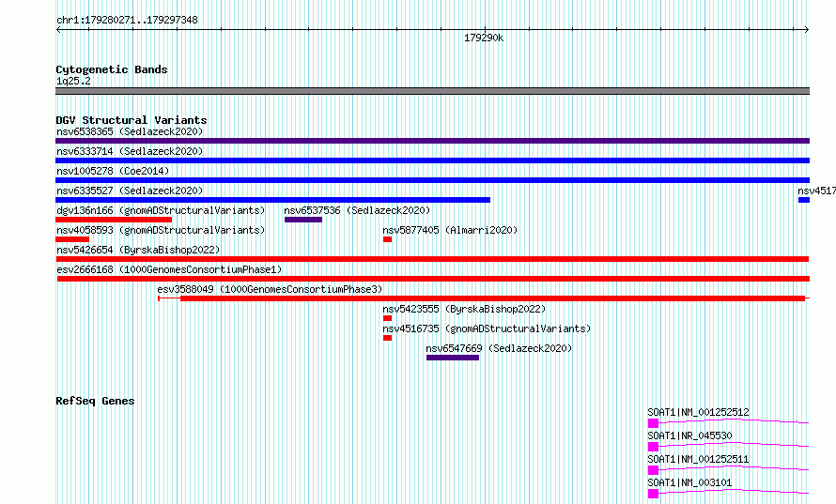Select the nsv5426654 red variant bar

click(432, 259)
